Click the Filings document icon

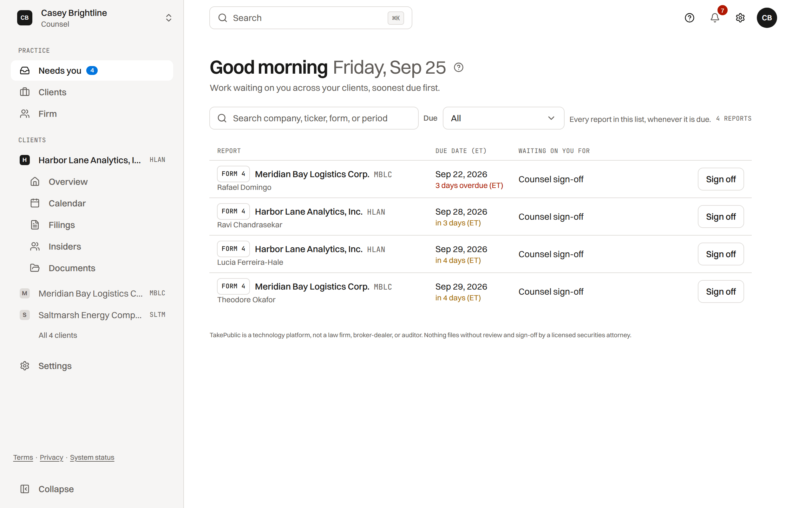(35, 225)
